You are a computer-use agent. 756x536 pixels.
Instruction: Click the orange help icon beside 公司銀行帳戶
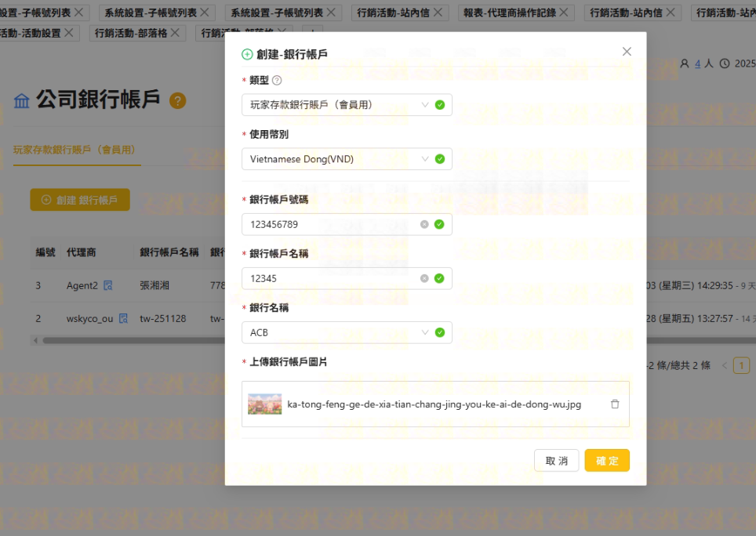click(x=178, y=100)
